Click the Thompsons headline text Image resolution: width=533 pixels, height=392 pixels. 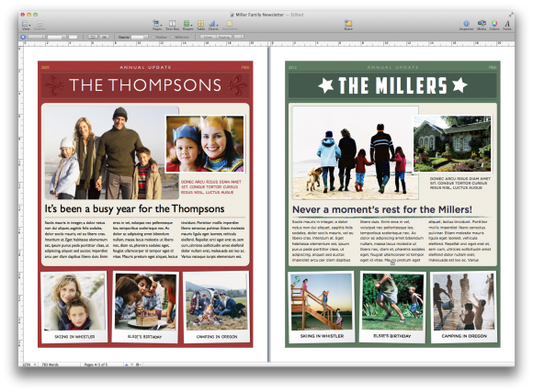tap(134, 208)
